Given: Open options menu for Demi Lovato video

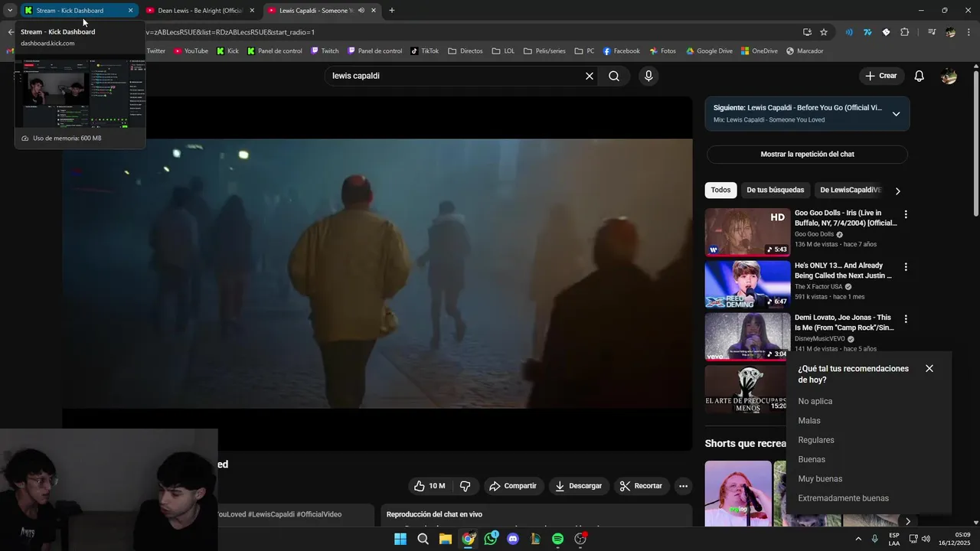Looking at the screenshot, I should [906, 319].
